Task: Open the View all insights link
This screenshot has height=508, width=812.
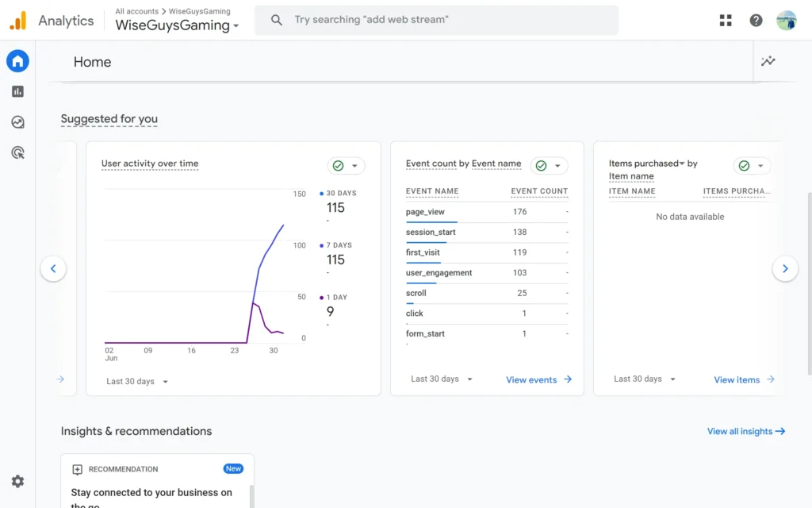Action: coord(745,431)
